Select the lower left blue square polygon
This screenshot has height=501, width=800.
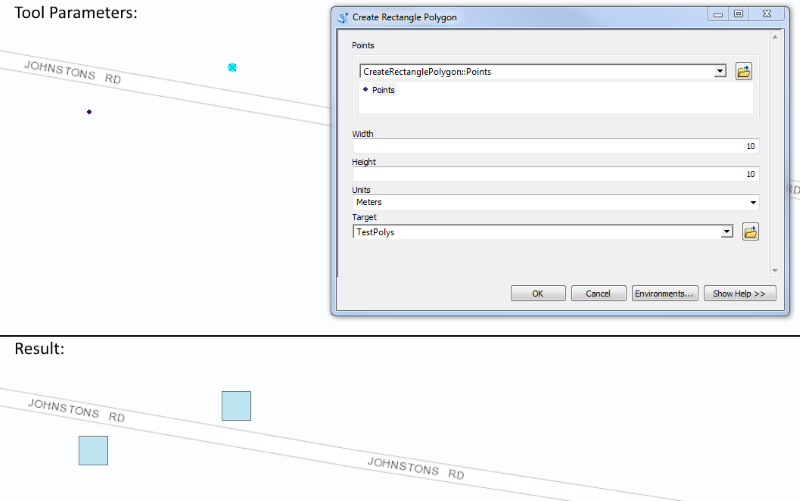pyautogui.click(x=93, y=450)
